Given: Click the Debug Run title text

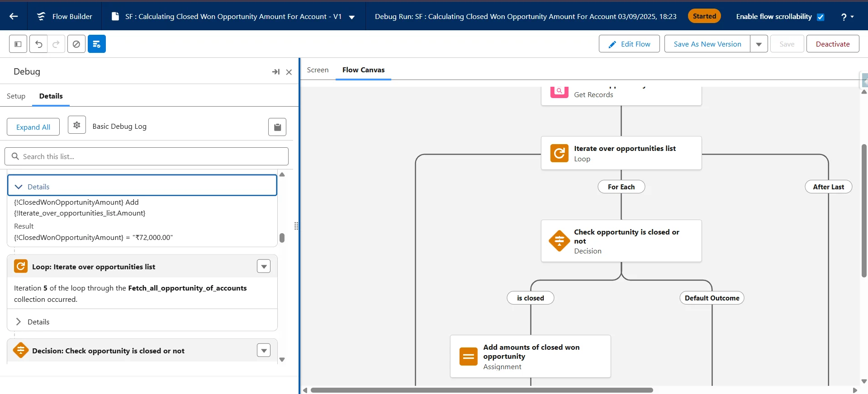Looking at the screenshot, I should 526,16.
